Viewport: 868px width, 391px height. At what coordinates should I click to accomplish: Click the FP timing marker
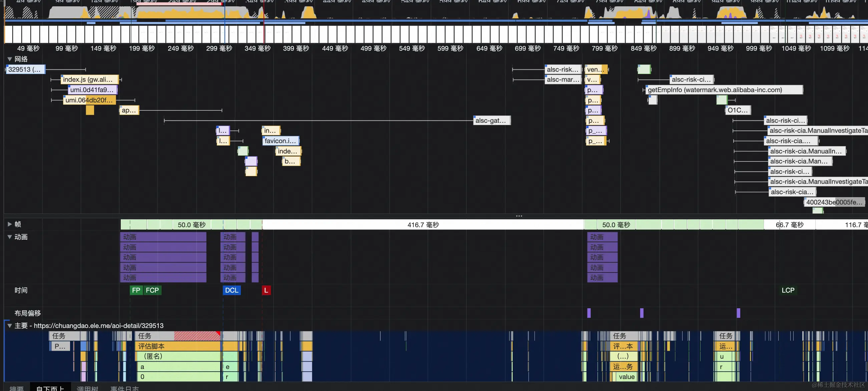pos(136,290)
